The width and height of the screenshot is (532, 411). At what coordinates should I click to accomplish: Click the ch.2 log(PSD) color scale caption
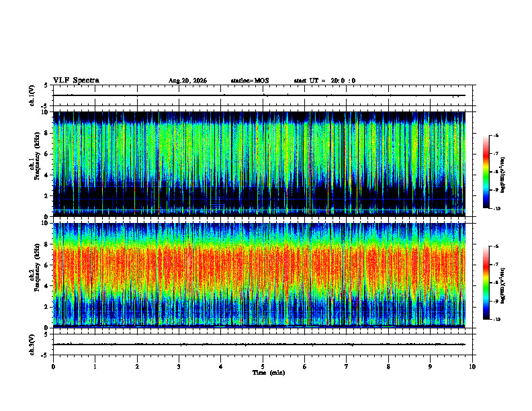[503, 285]
